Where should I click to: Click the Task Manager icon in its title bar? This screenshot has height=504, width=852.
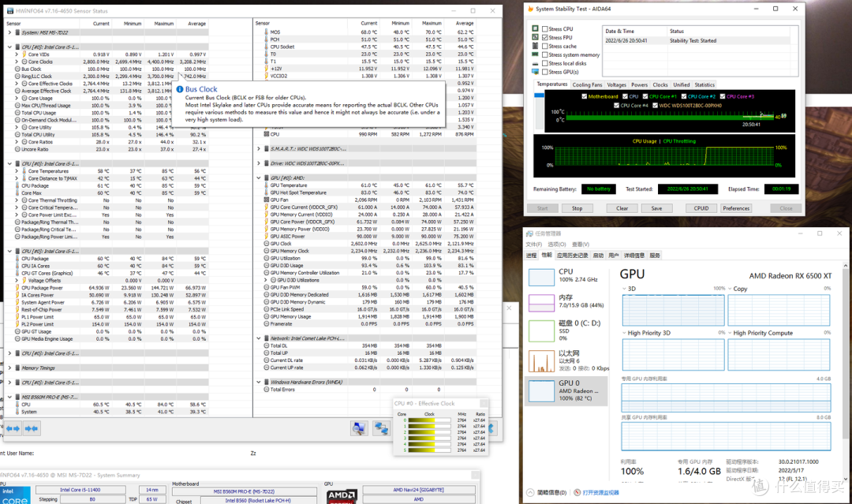[x=530, y=233]
